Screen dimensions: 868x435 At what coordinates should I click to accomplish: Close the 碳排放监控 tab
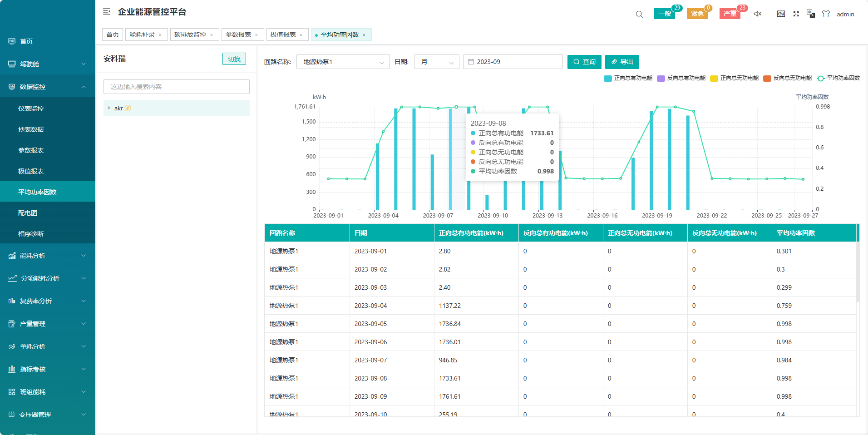pos(212,35)
